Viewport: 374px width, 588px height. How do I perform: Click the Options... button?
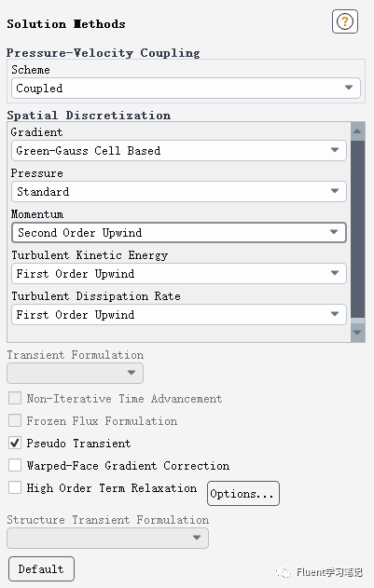243,494
